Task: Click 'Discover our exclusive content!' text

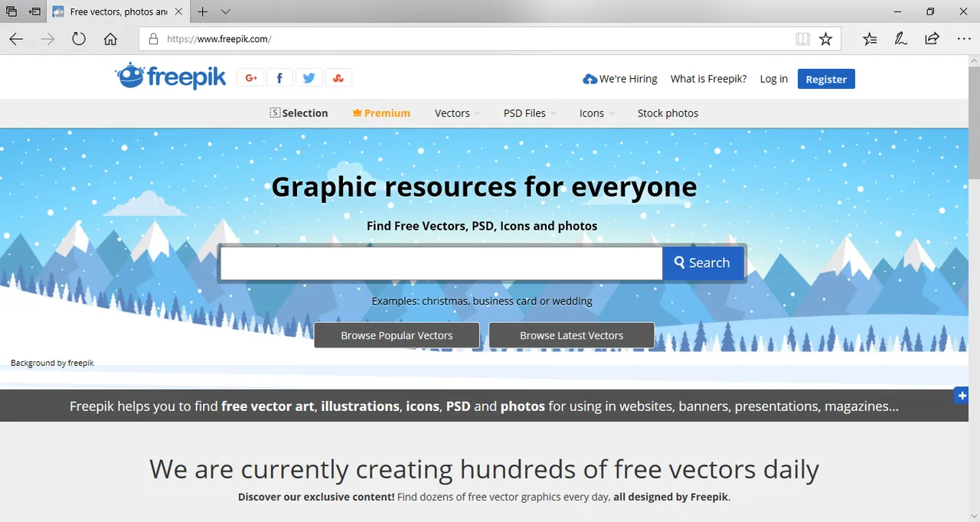Action: (x=316, y=497)
